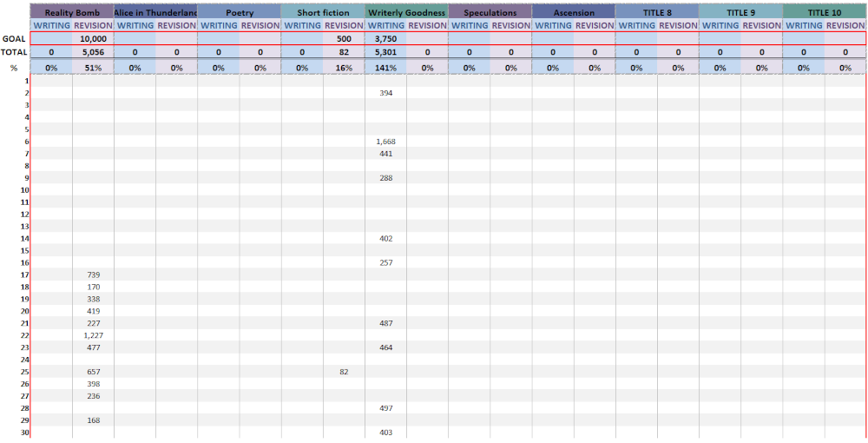
Task: Select the TITLE 10 header cell
Action: coord(824,13)
